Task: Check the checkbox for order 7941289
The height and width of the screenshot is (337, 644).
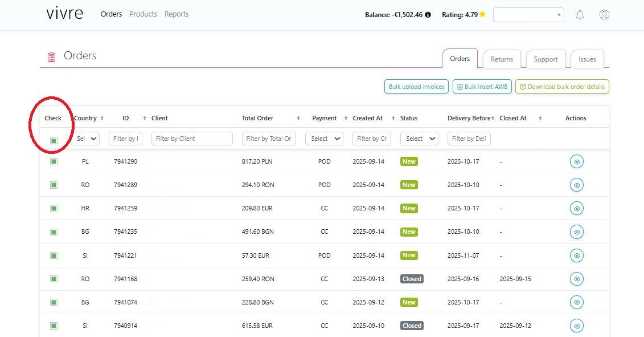Action: (x=54, y=185)
